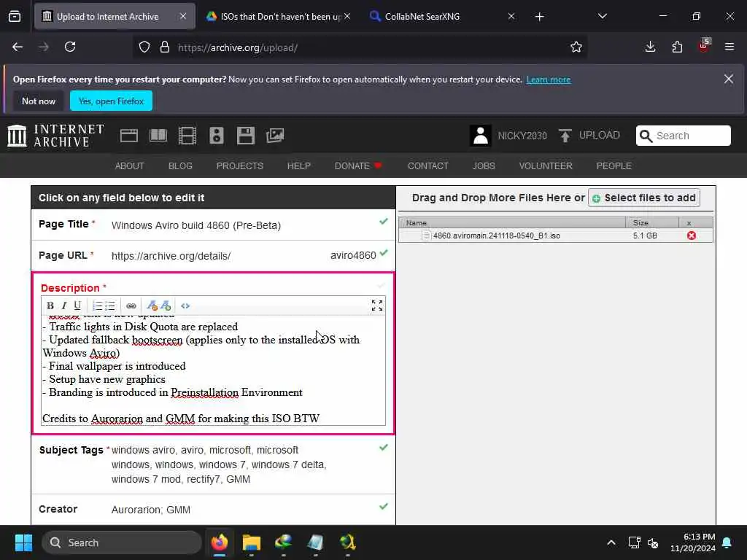Remove 4860.aviromain.241118-0540_B1.iso from the upload list
This screenshot has height=560, width=747.
point(692,236)
